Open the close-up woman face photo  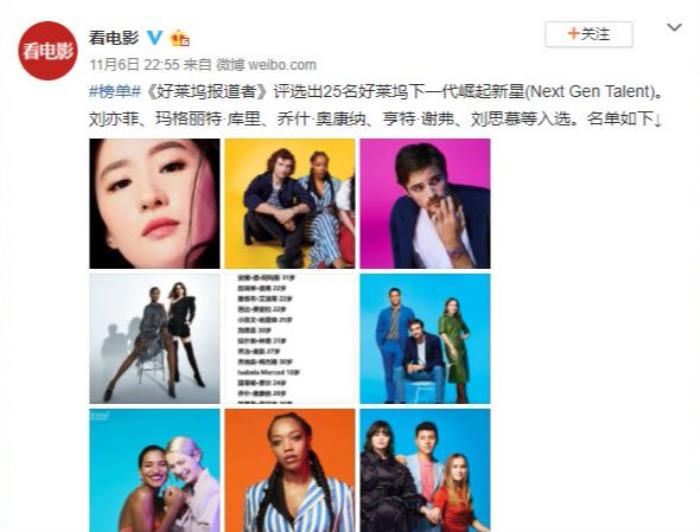(154, 204)
